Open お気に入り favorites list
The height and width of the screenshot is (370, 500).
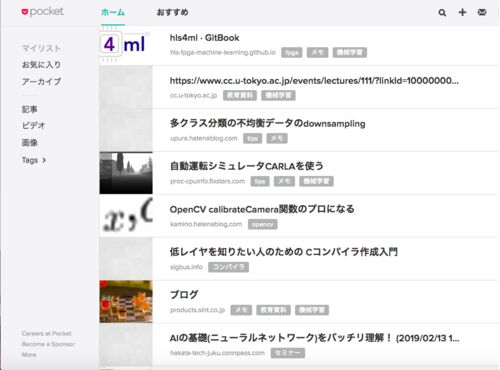pyautogui.click(x=41, y=65)
